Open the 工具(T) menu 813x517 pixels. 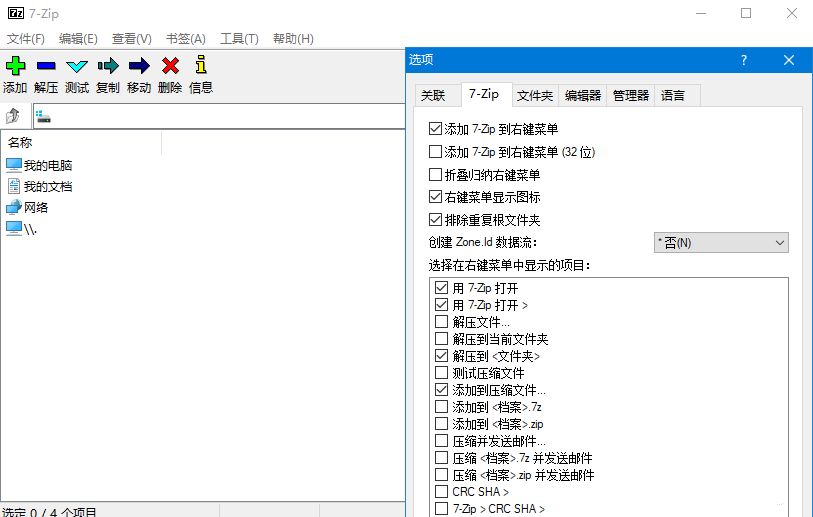click(239, 39)
